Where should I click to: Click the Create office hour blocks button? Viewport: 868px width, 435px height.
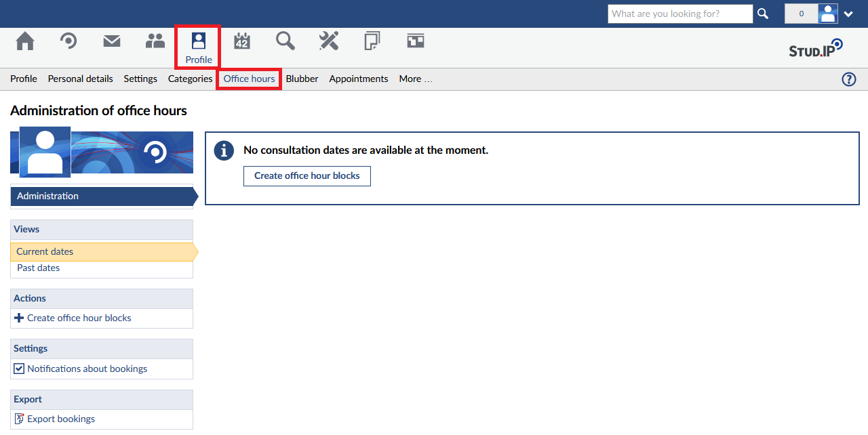(x=307, y=176)
